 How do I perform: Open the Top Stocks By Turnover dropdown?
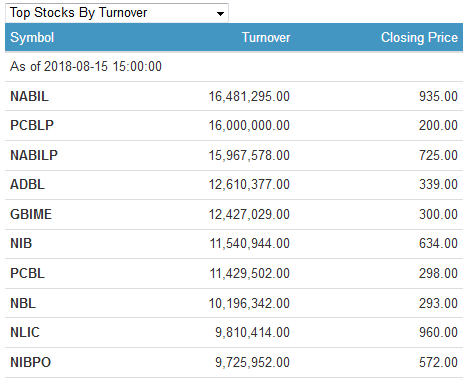coord(117,13)
